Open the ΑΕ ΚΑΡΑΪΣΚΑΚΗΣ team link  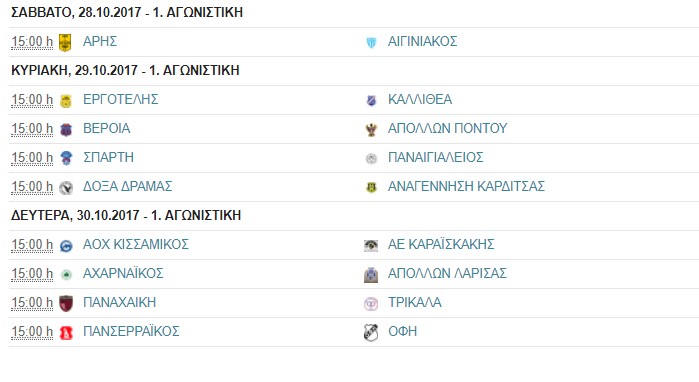tap(441, 244)
